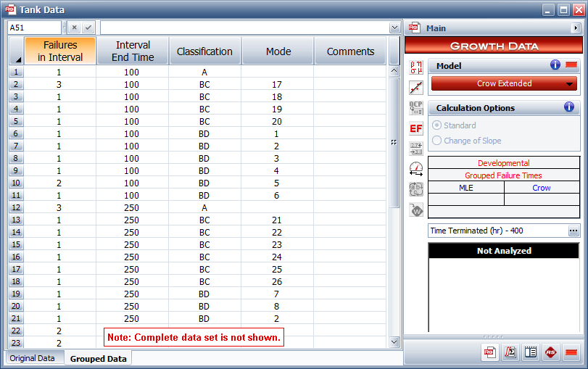Click the gauge icon in side toolbar

point(416,169)
